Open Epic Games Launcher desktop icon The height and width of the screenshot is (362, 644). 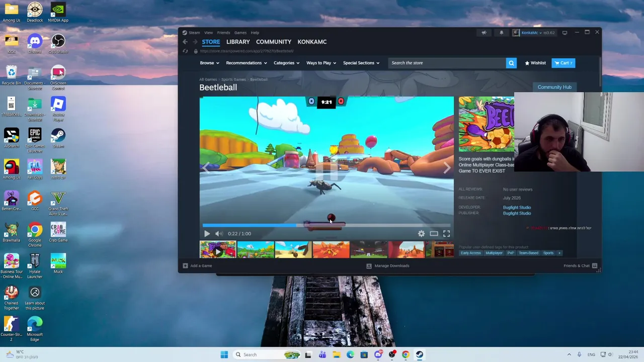[35, 141]
